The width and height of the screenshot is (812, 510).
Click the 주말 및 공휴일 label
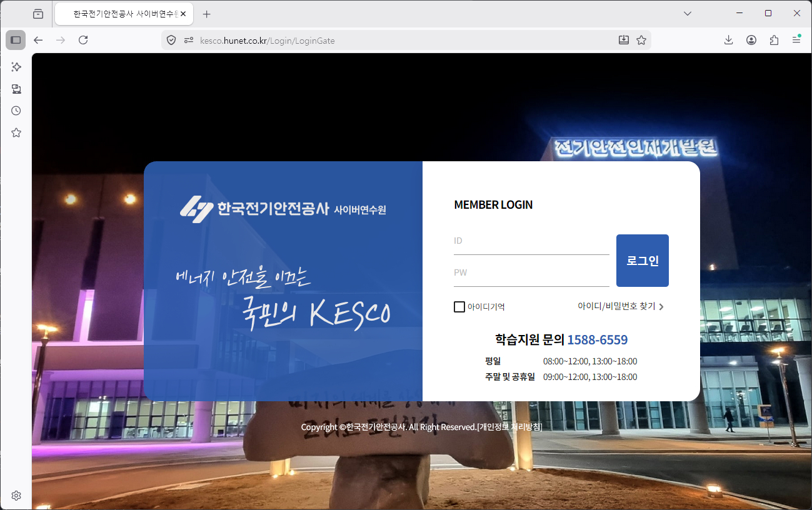pyautogui.click(x=510, y=377)
